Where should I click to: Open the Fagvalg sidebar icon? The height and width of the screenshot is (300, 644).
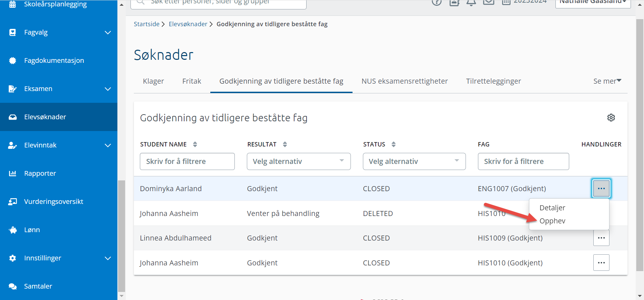click(x=12, y=32)
